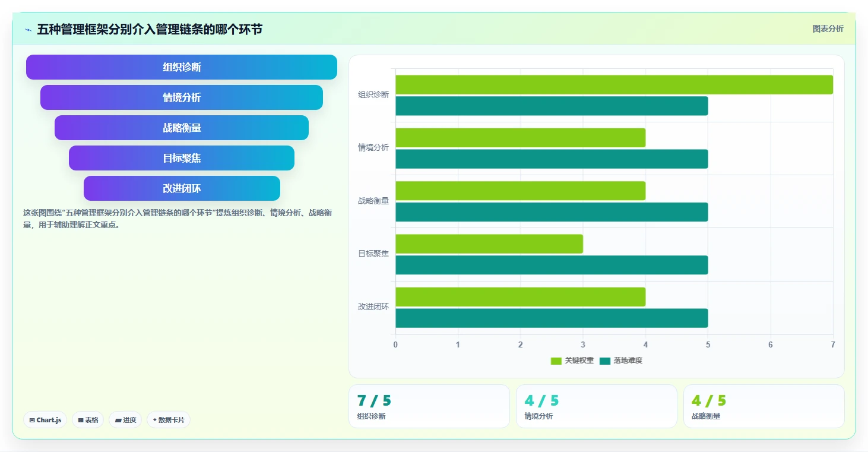Select the 组织诊断 funnel stage

182,67
